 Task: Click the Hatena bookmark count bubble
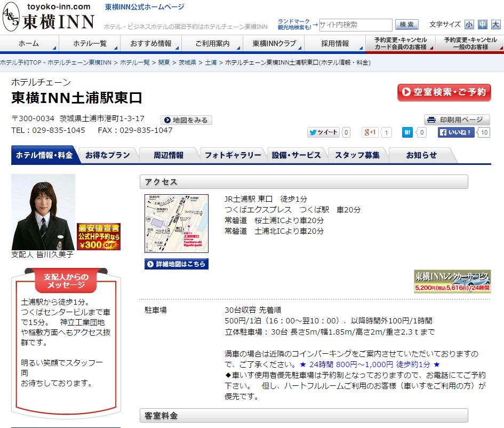422,132
